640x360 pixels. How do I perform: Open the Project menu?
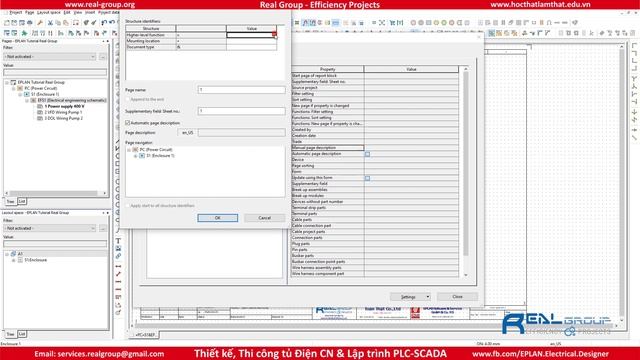point(16,13)
